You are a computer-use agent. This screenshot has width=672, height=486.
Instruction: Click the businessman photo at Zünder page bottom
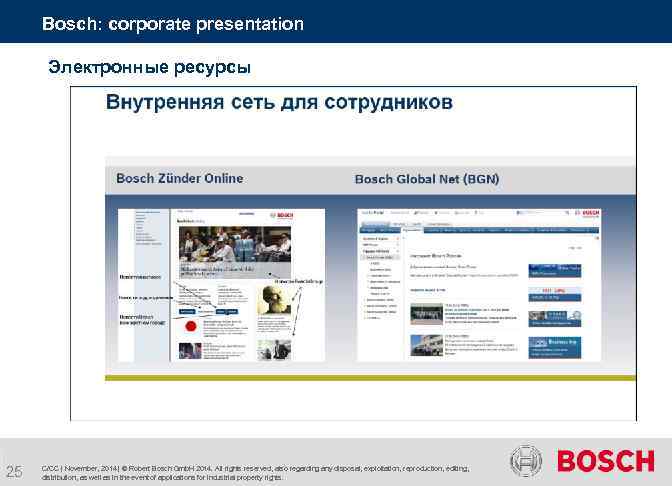274,350
